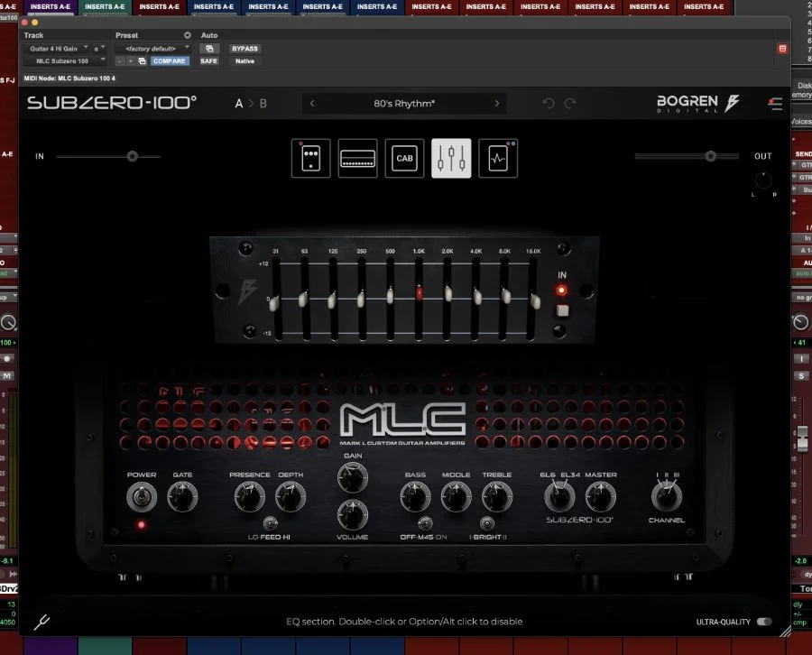Open the Subzero hamburger menu icon
This screenshot has height=655, width=812.
(x=775, y=104)
